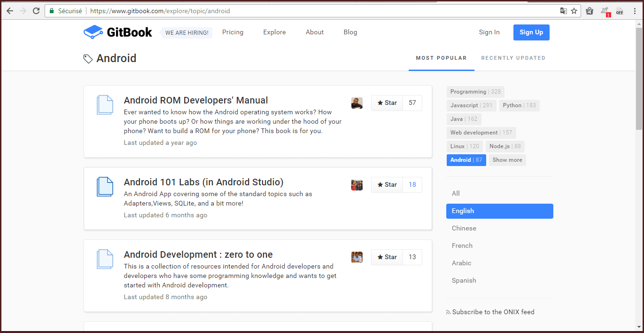Select the Java topic tag

[x=464, y=119]
